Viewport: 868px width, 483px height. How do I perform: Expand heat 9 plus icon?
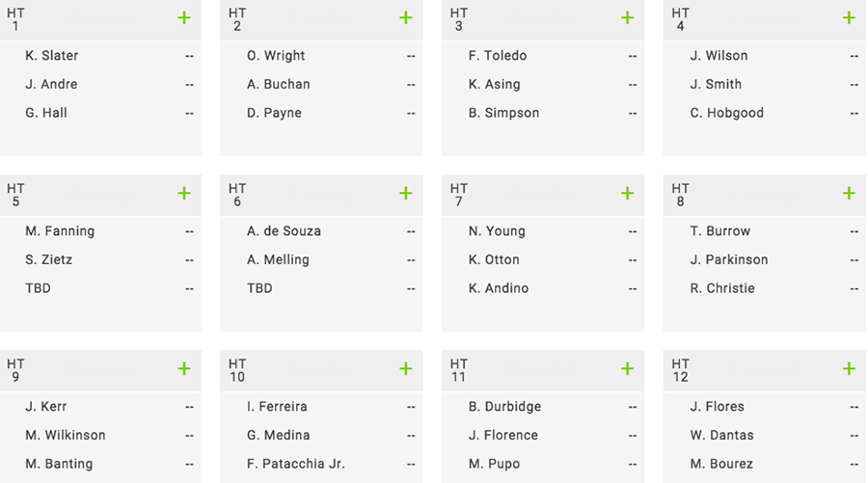(x=184, y=368)
